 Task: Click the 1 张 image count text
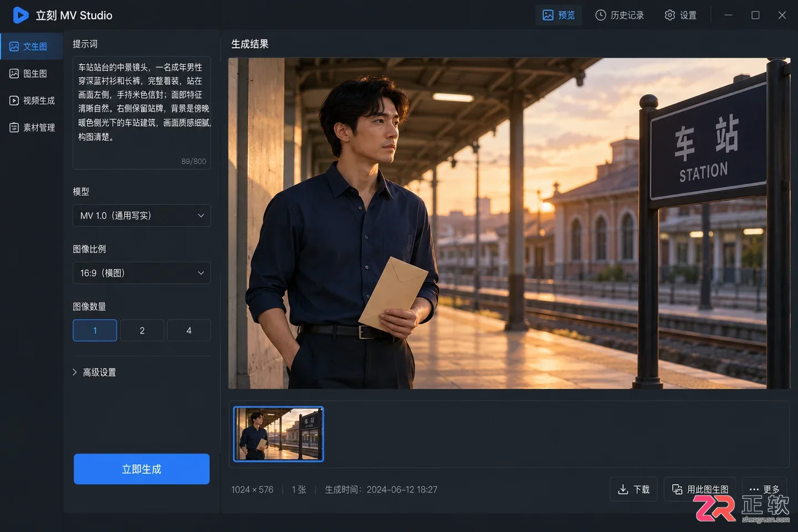pos(299,490)
